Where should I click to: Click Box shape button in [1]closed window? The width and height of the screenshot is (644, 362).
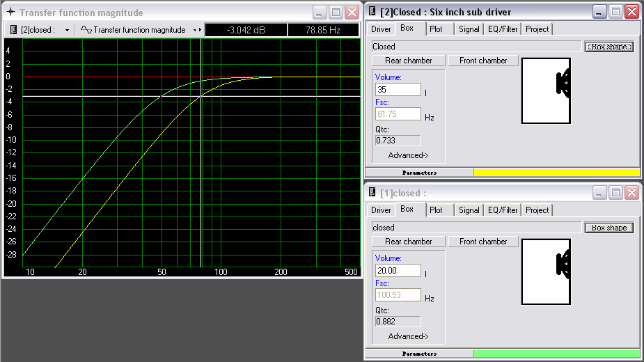click(x=609, y=228)
